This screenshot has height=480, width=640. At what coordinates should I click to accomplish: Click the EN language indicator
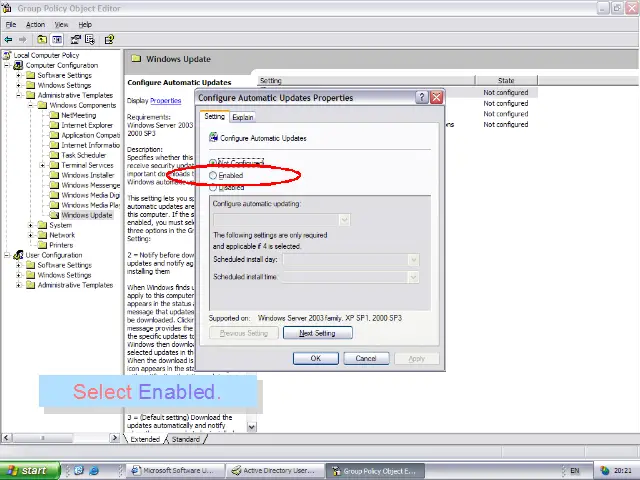[x=575, y=471]
